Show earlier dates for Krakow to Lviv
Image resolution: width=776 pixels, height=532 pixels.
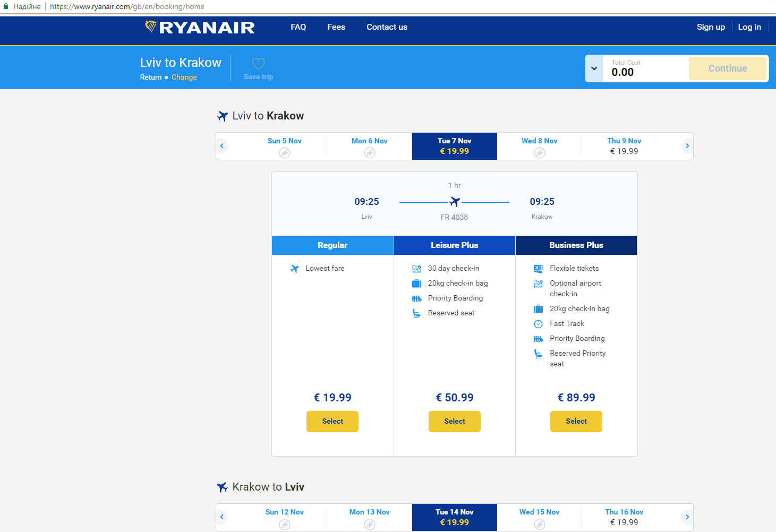222,517
